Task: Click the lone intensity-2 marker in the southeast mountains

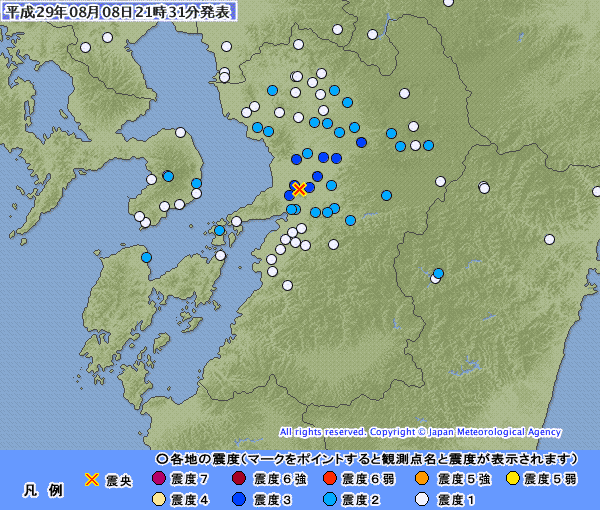Action: coord(438,273)
